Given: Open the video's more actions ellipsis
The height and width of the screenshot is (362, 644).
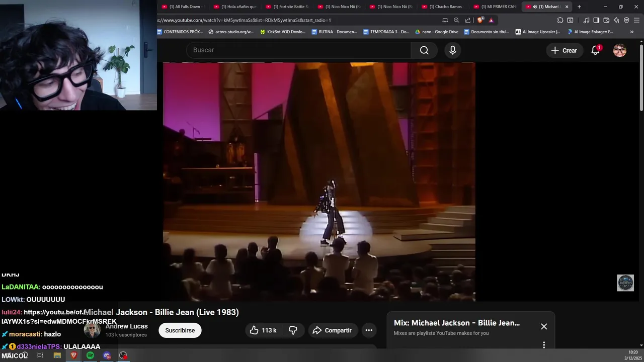Looking at the screenshot, I should [369, 330].
